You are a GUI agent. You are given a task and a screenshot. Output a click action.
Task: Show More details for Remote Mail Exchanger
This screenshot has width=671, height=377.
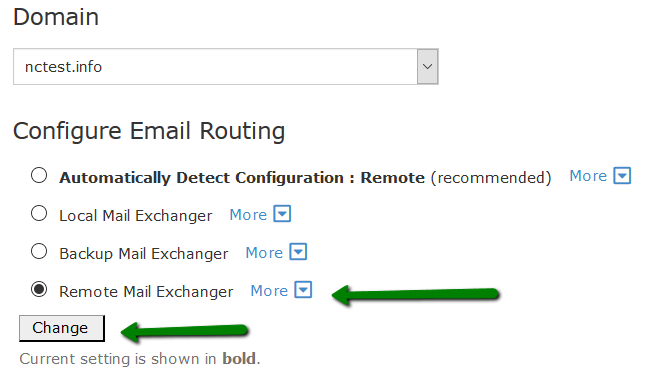(x=269, y=291)
